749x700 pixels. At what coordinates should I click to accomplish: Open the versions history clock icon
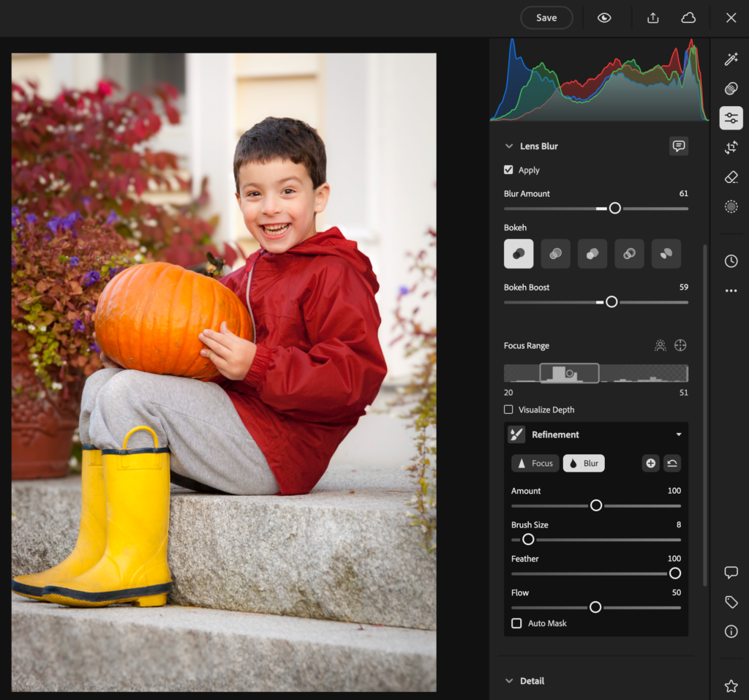click(731, 261)
